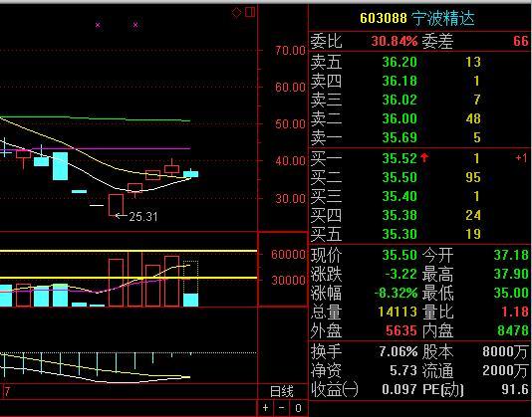Click the diamond icon above the chart
This screenshot has width=532, height=417.
click(x=236, y=13)
